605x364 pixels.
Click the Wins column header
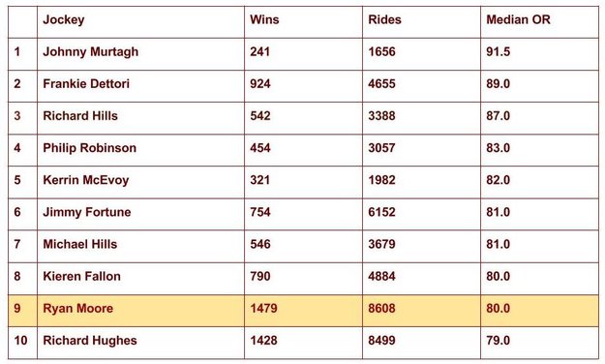(303, 22)
